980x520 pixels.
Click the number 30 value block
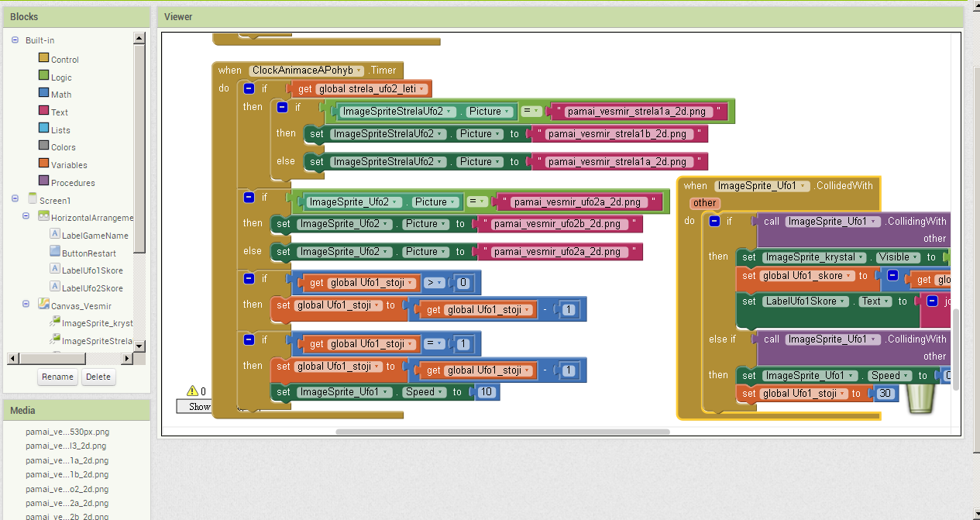[x=885, y=394]
